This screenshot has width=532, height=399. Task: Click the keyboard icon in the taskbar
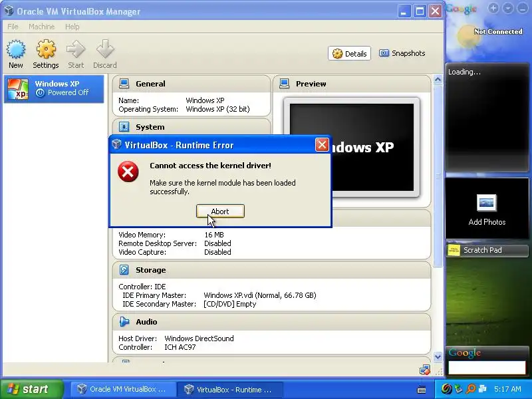(x=422, y=390)
